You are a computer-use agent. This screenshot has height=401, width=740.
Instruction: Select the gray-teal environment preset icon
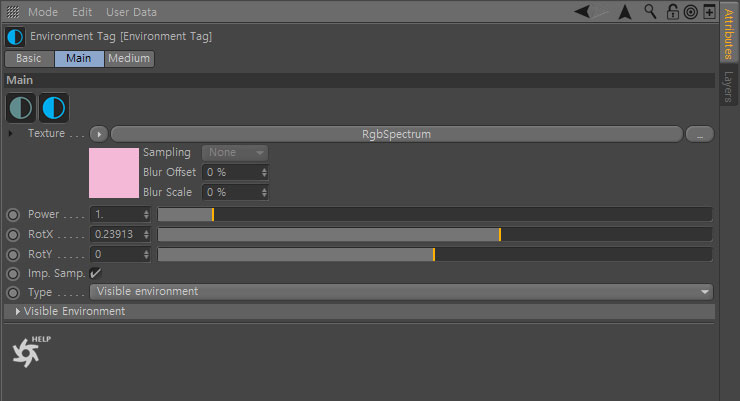[21, 108]
